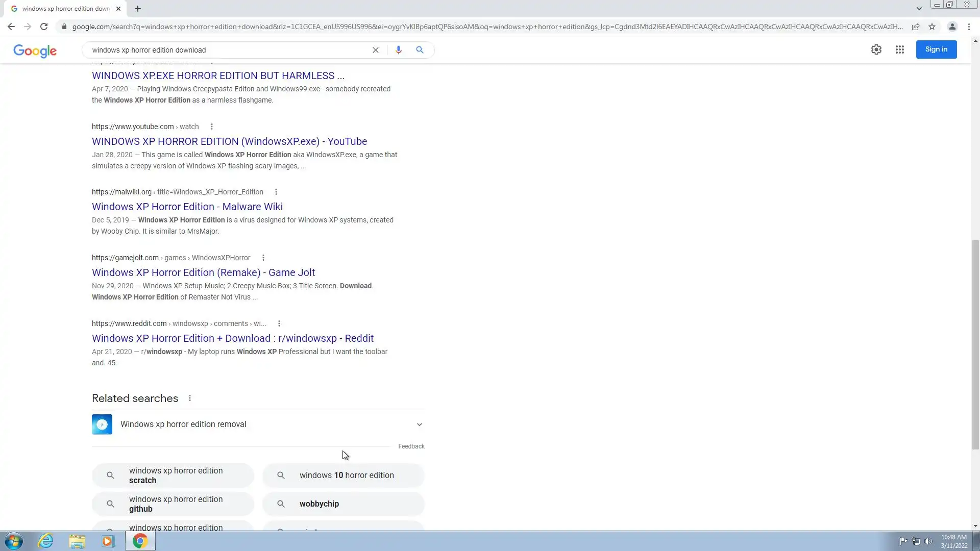
Task: Click the voice search microphone icon
Action: (398, 50)
